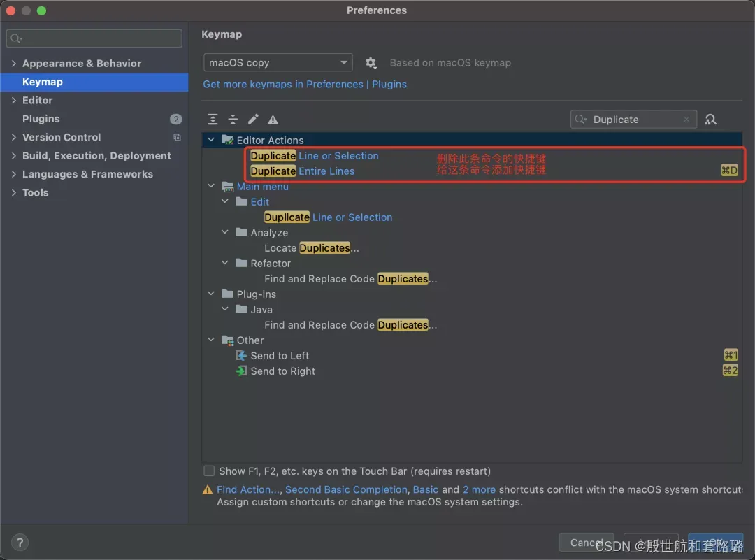Collapse the Analyze folder node
The height and width of the screenshot is (560, 755).
tap(225, 232)
